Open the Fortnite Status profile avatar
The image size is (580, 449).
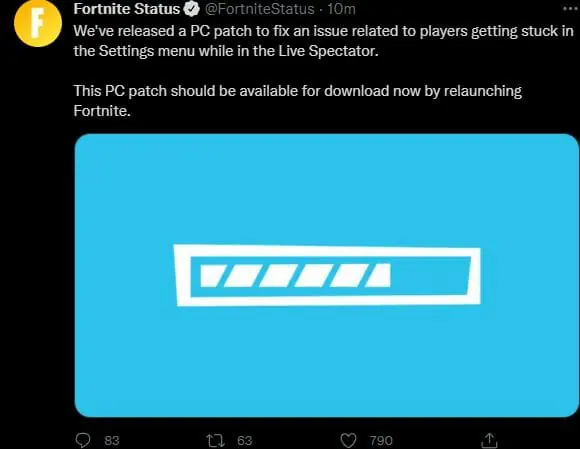pos(38,23)
